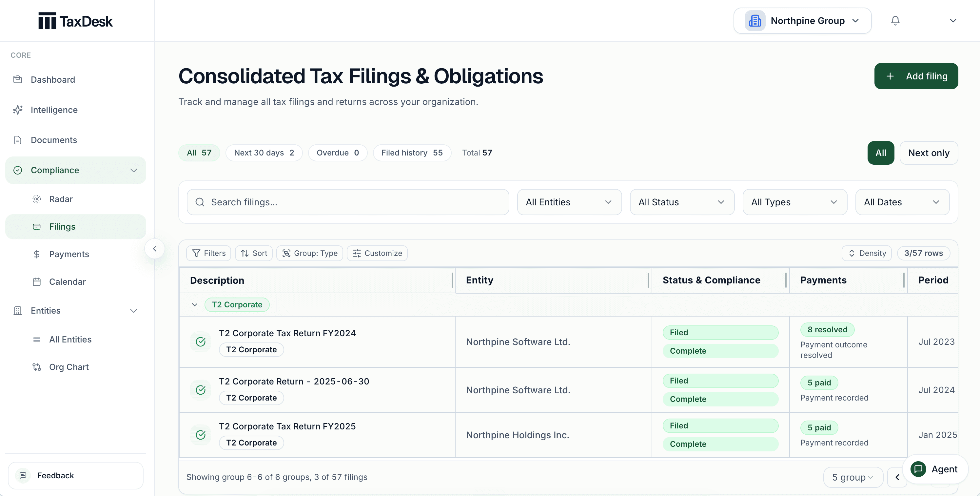Viewport: 980px width, 496px height.
Task: Collapse the Compliance sidebar section
Action: (133, 170)
